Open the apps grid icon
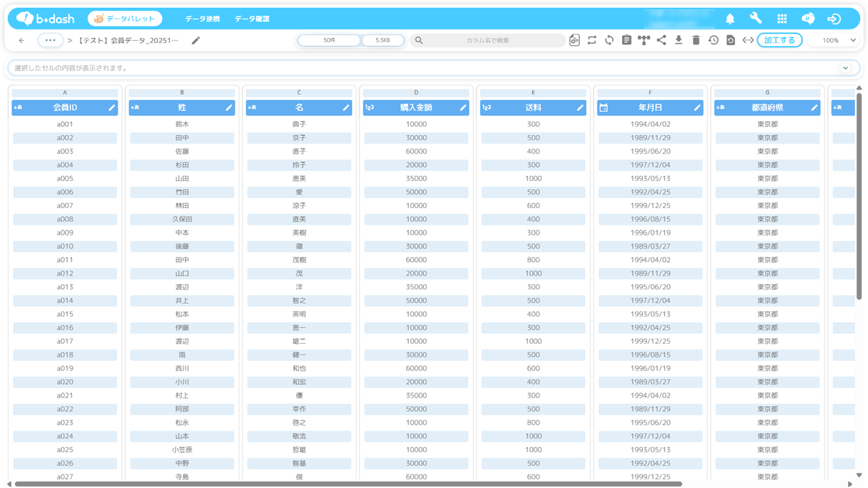Screen dimensions: 868x488 [782, 19]
